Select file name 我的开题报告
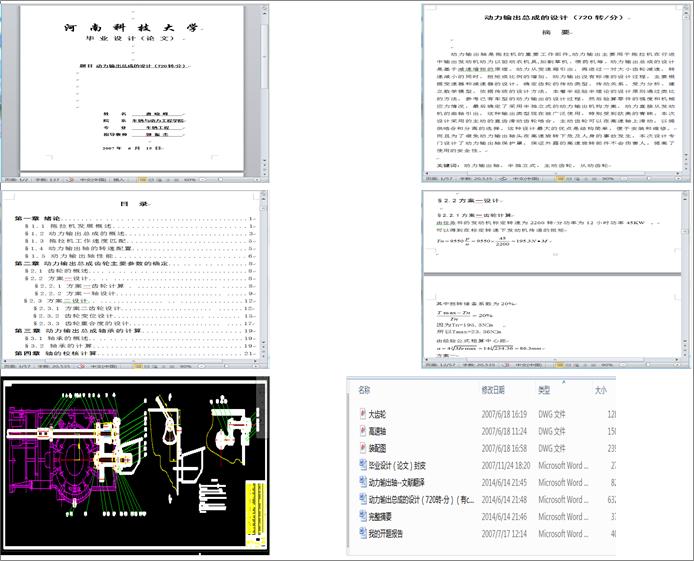The width and height of the screenshot is (694, 561). tap(386, 534)
